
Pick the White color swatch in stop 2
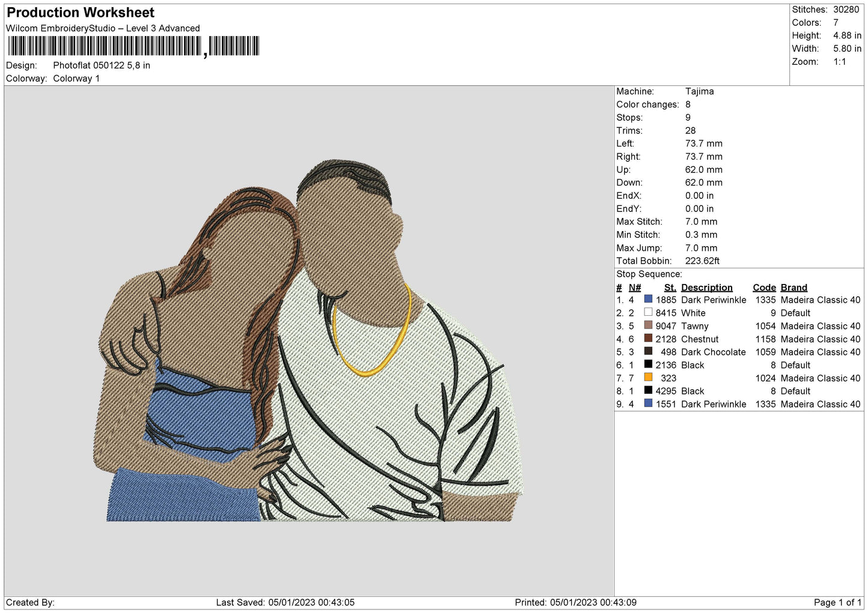click(648, 312)
